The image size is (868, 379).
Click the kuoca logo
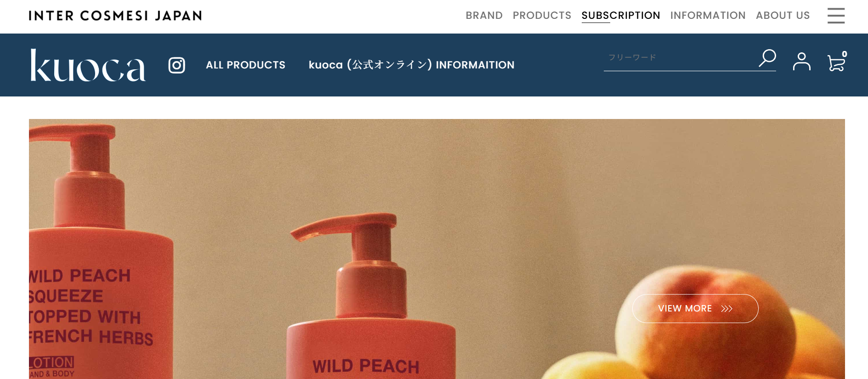pos(88,65)
